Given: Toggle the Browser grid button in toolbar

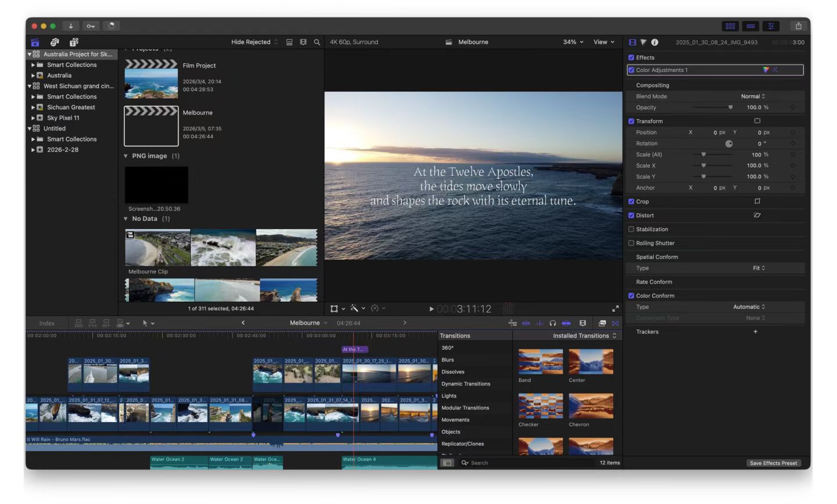Looking at the screenshot, I should 730,26.
